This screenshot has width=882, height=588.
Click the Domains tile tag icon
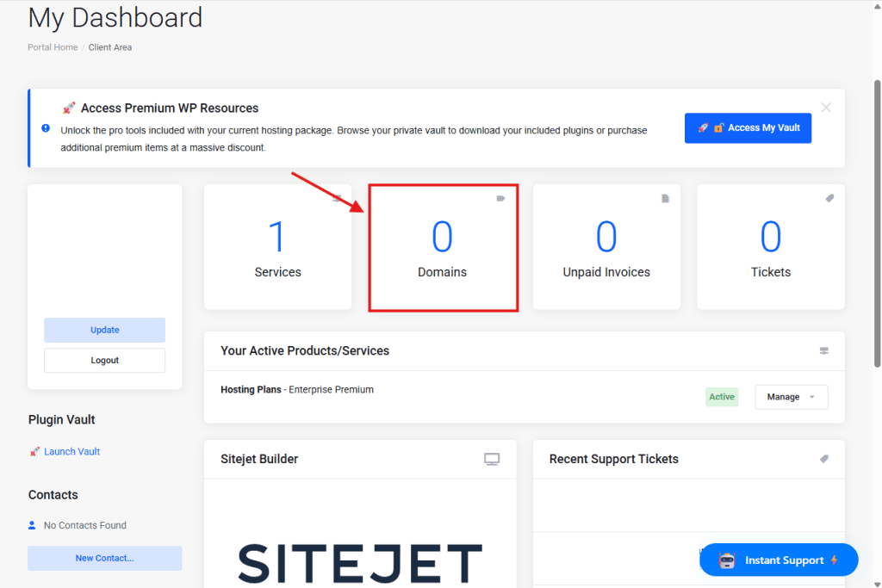500,199
